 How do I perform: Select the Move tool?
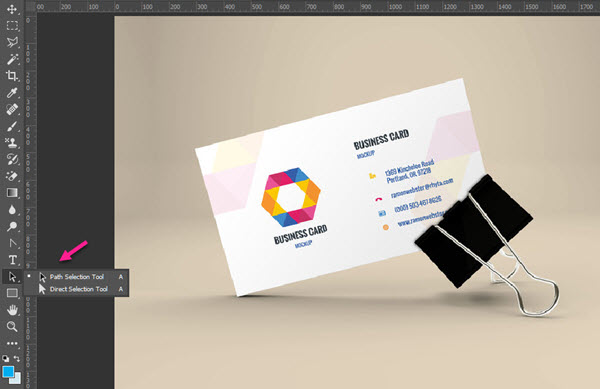[12, 9]
